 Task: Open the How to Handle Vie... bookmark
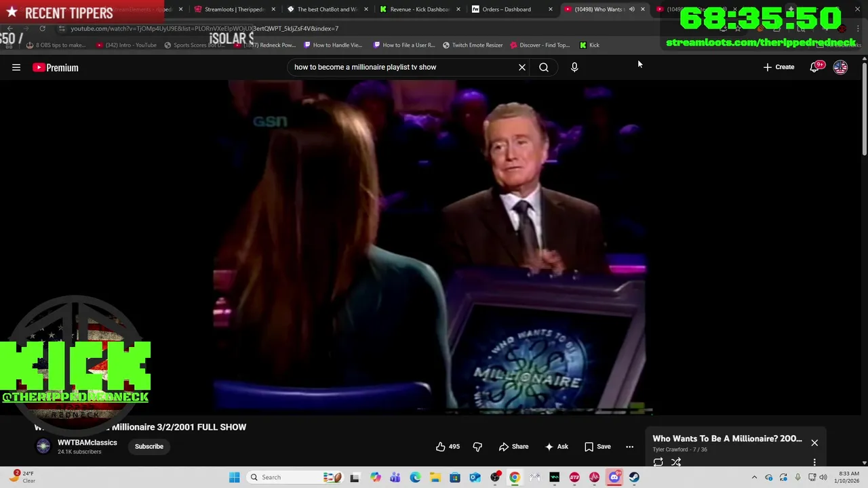point(333,45)
